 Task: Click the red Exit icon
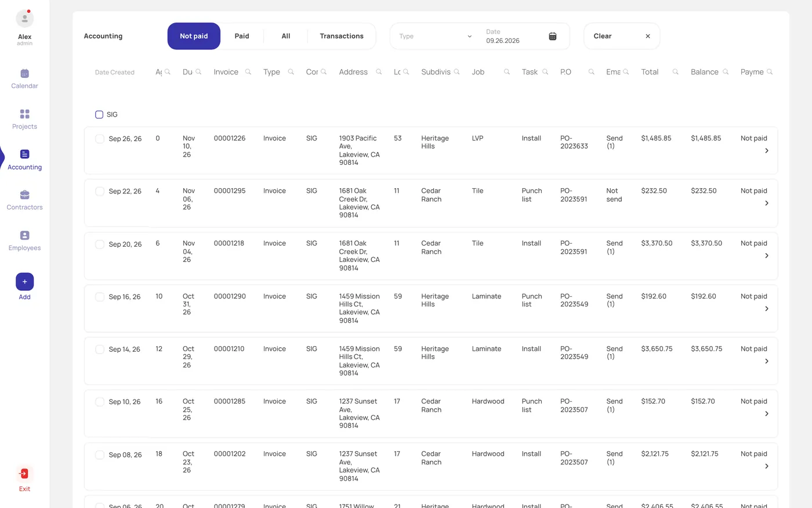pyautogui.click(x=24, y=474)
